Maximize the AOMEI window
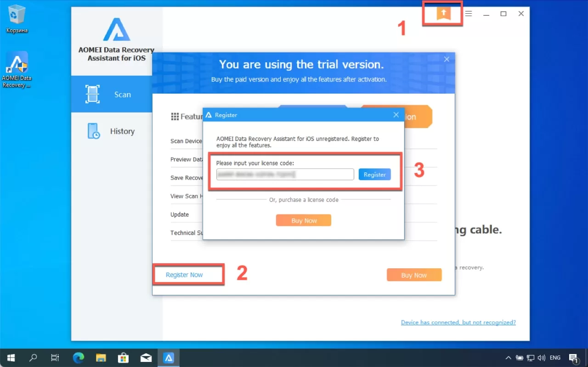Screen dimensions: 588x367 (503, 14)
